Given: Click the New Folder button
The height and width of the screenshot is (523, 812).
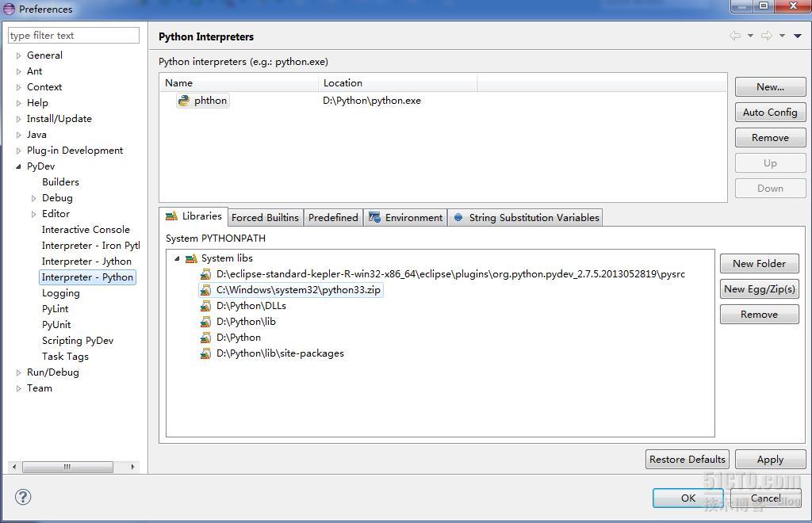Looking at the screenshot, I should click(759, 264).
